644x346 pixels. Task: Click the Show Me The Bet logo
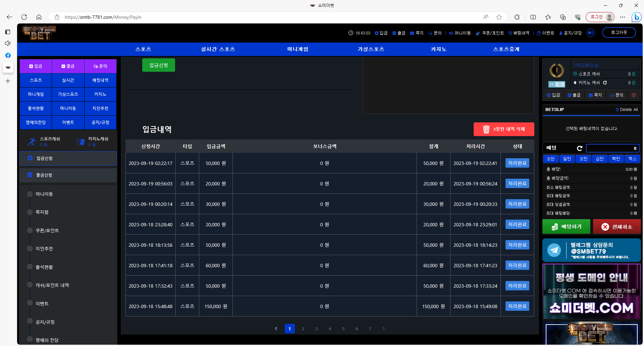(39, 33)
